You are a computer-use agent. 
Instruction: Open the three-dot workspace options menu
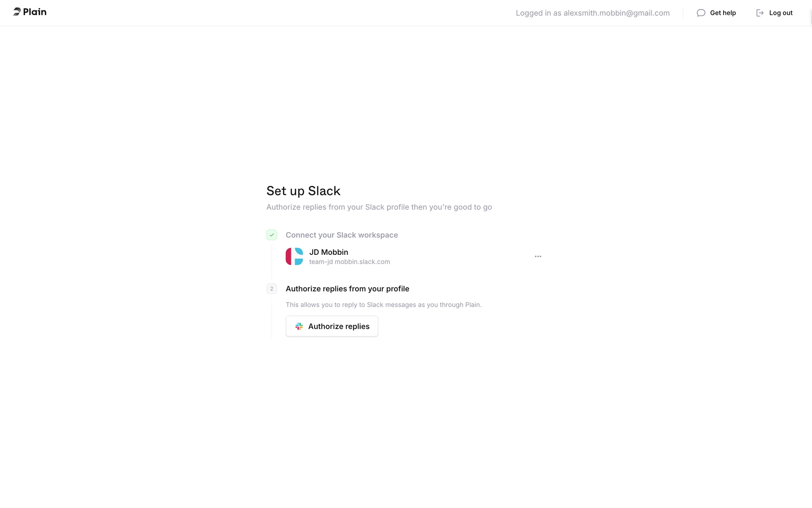[538, 257]
